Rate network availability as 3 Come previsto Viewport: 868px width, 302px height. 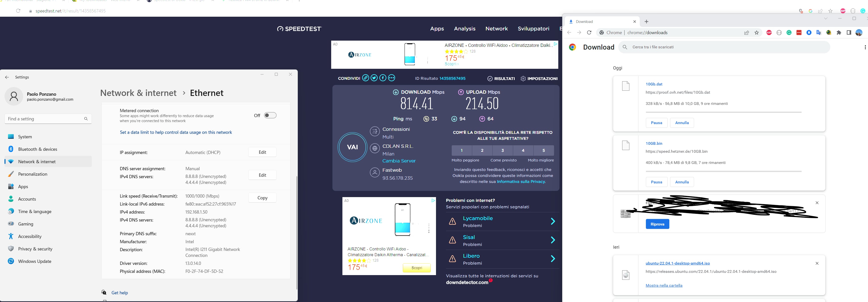503,150
